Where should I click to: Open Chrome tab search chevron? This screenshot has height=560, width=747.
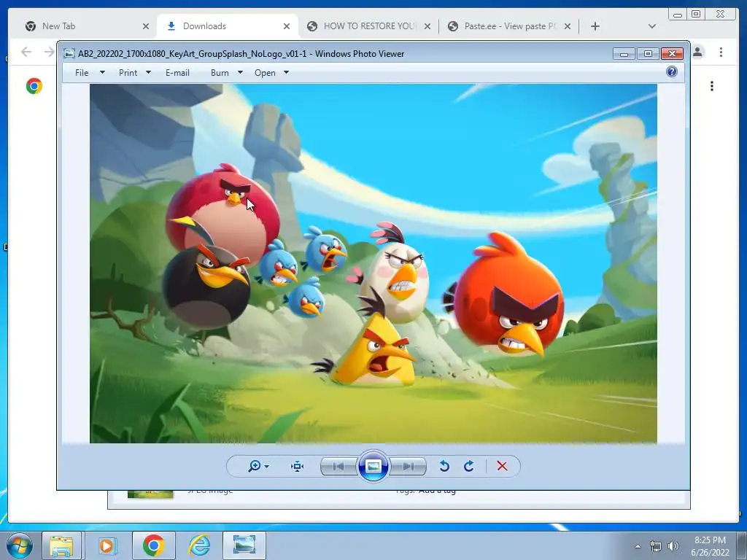pos(652,26)
